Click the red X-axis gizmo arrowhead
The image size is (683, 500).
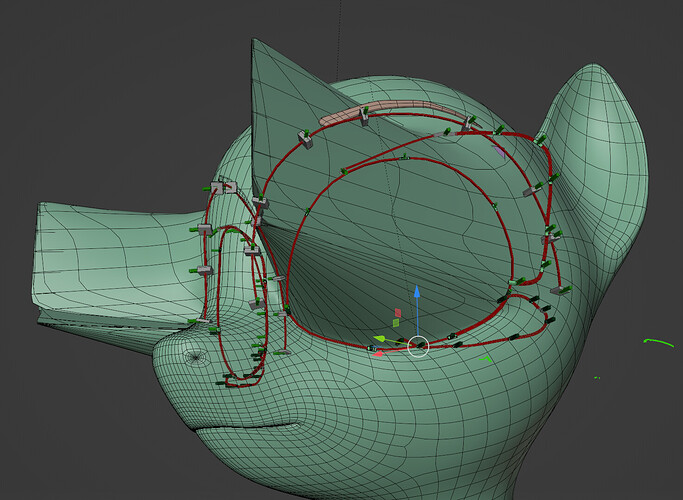pyautogui.click(x=378, y=354)
